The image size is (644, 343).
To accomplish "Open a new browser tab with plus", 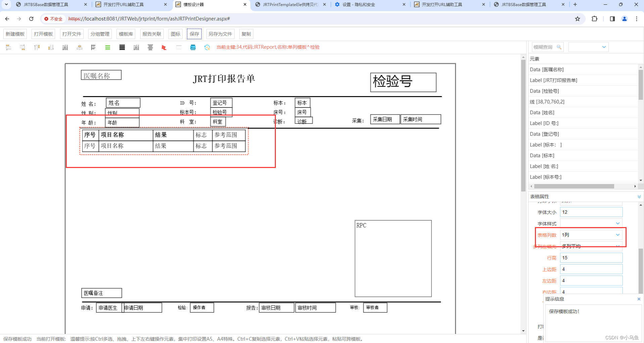I will pos(575,4).
